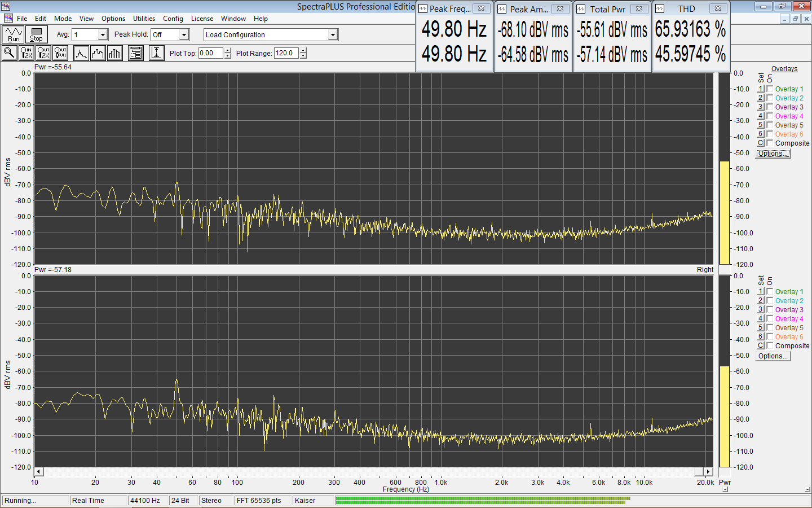Expand the Peak Hold dropdown
This screenshot has height=508, width=812.
click(x=184, y=35)
